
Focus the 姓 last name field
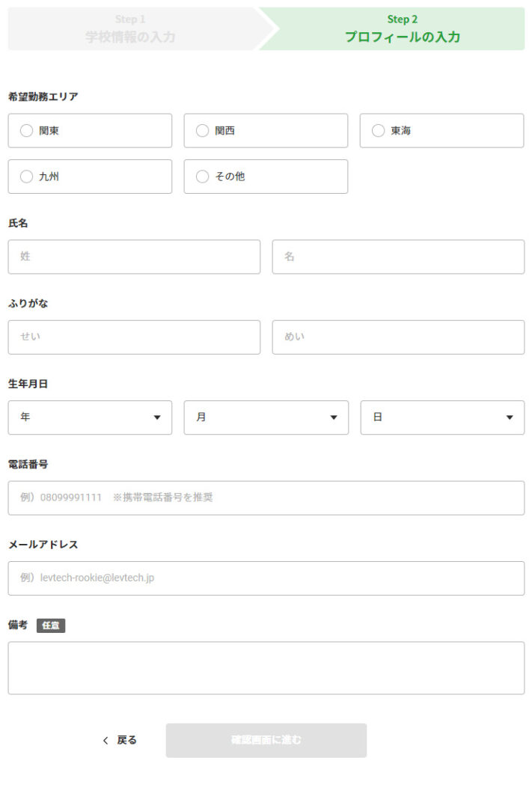[x=134, y=257]
